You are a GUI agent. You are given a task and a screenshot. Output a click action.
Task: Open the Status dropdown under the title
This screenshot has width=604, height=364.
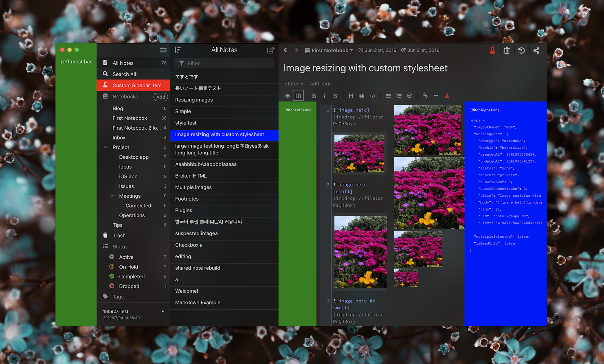click(294, 84)
